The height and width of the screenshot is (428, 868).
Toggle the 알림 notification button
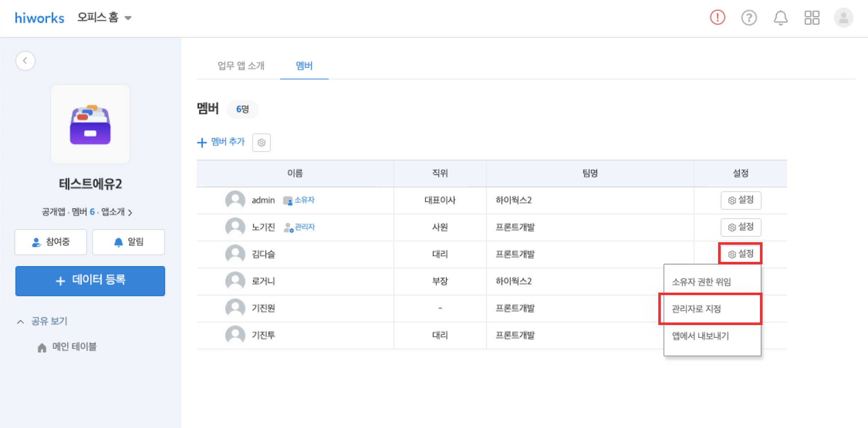tap(129, 242)
